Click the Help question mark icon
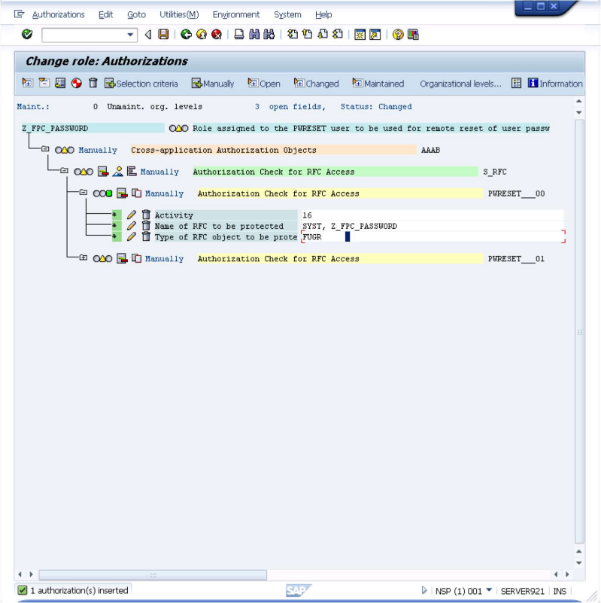 pyautogui.click(x=397, y=34)
